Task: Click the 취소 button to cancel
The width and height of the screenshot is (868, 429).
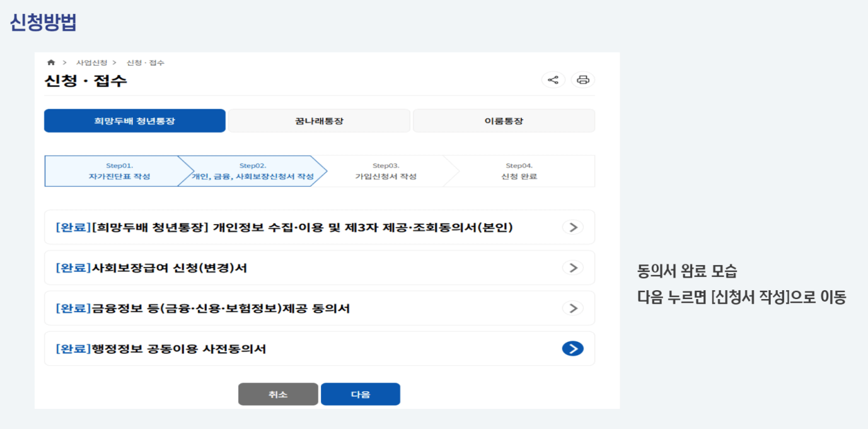Action: pyautogui.click(x=278, y=394)
